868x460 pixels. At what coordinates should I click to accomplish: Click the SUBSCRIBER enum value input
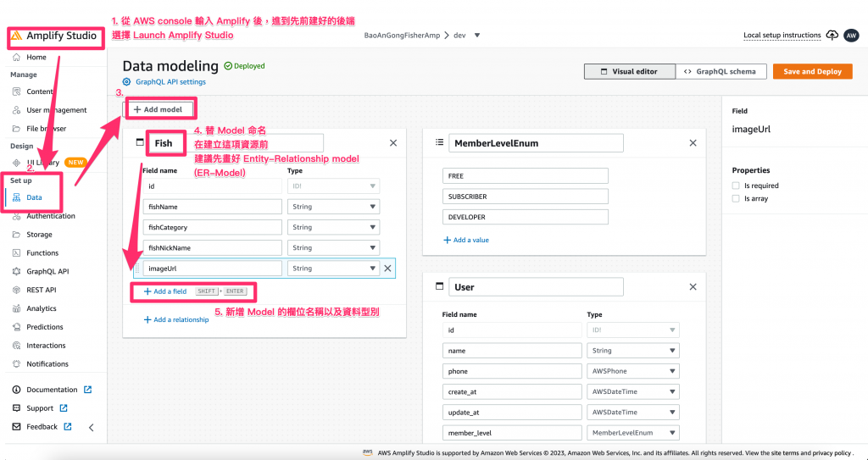tap(526, 197)
